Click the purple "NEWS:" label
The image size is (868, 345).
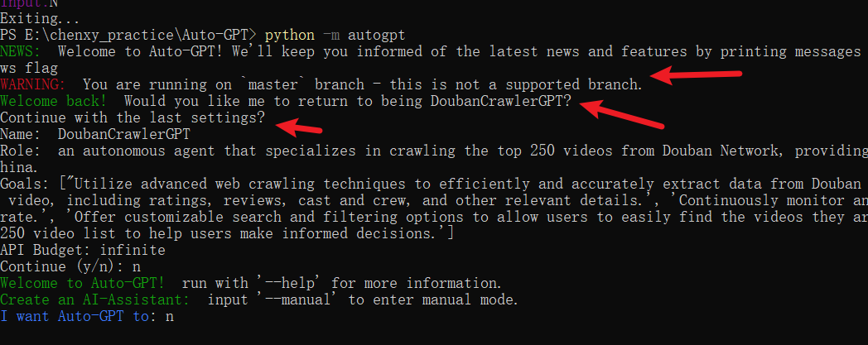(25, 52)
